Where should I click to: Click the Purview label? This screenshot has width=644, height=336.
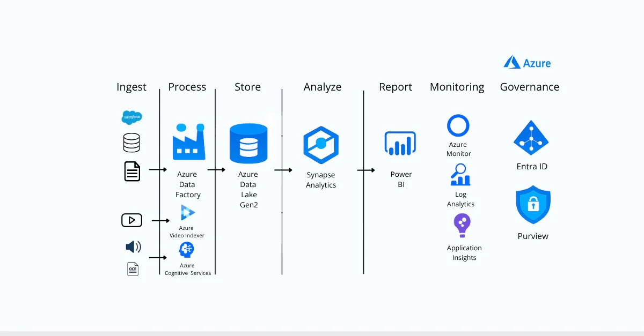point(533,236)
